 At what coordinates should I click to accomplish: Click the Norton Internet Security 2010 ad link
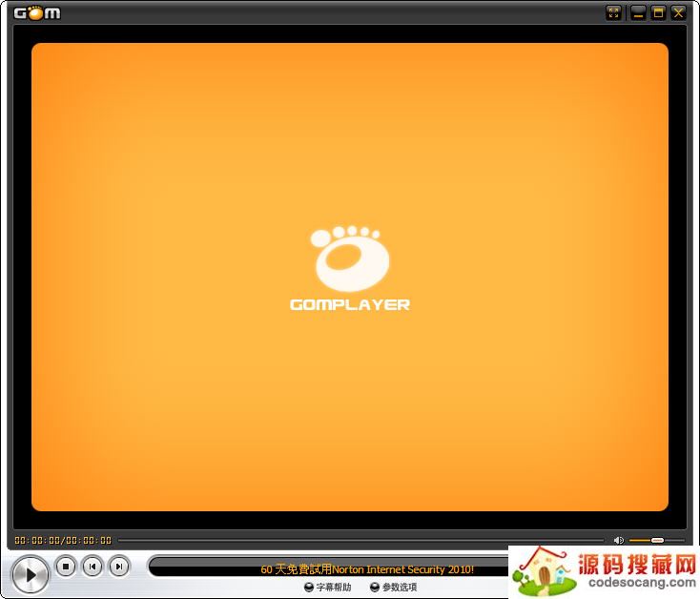pos(367,569)
